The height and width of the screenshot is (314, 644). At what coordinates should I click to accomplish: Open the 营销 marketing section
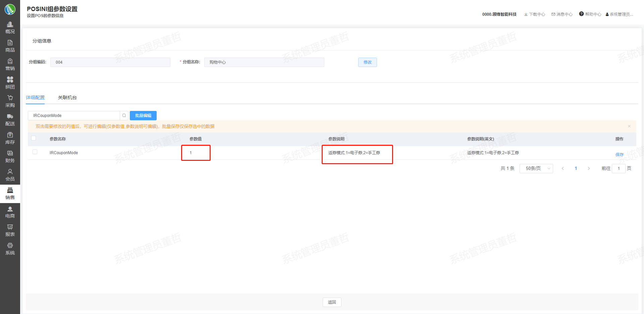point(10,65)
